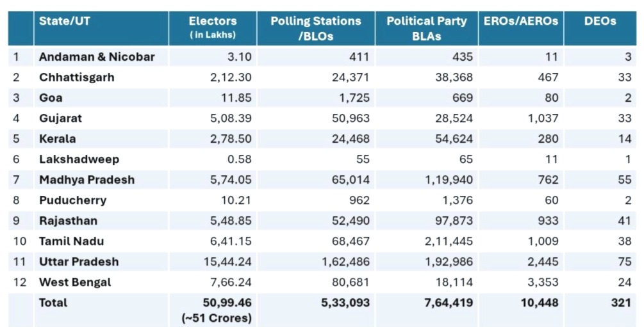Click the Chhattisgarh state cell
Image resolution: width=644 pixels, height=327 pixels.
(x=76, y=77)
